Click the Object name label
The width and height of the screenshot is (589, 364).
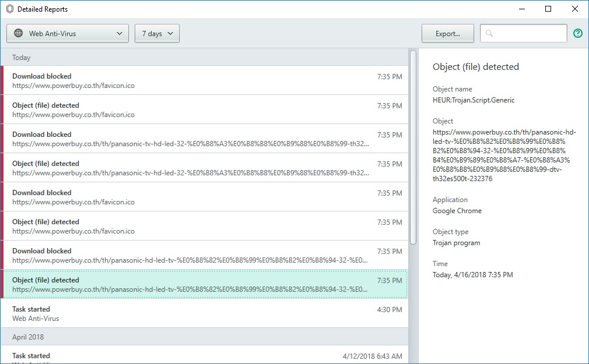point(453,89)
